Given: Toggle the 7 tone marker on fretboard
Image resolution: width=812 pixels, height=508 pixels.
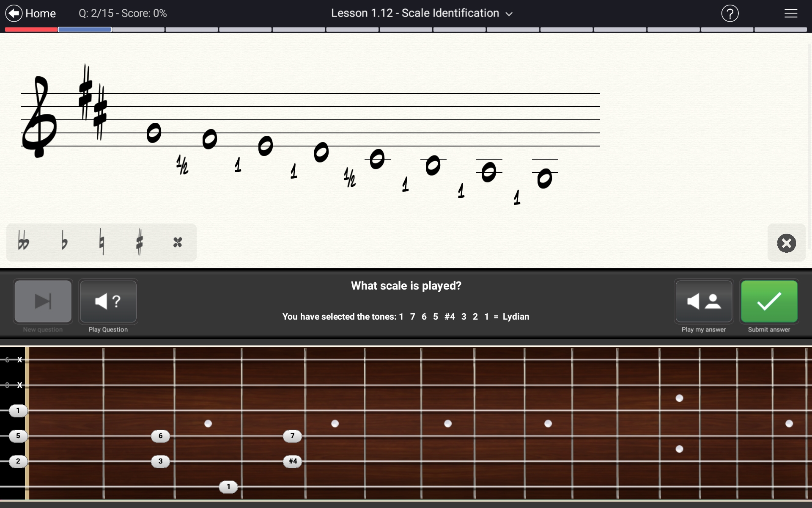Looking at the screenshot, I should pyautogui.click(x=292, y=436).
